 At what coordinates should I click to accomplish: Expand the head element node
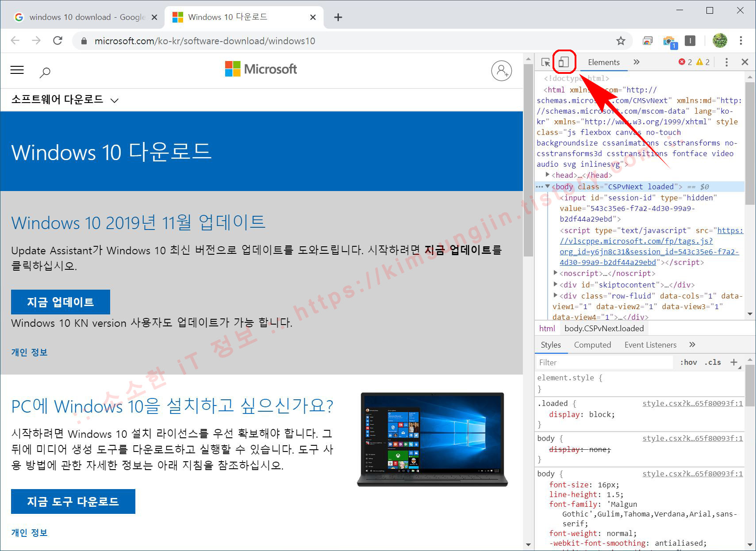(548, 175)
